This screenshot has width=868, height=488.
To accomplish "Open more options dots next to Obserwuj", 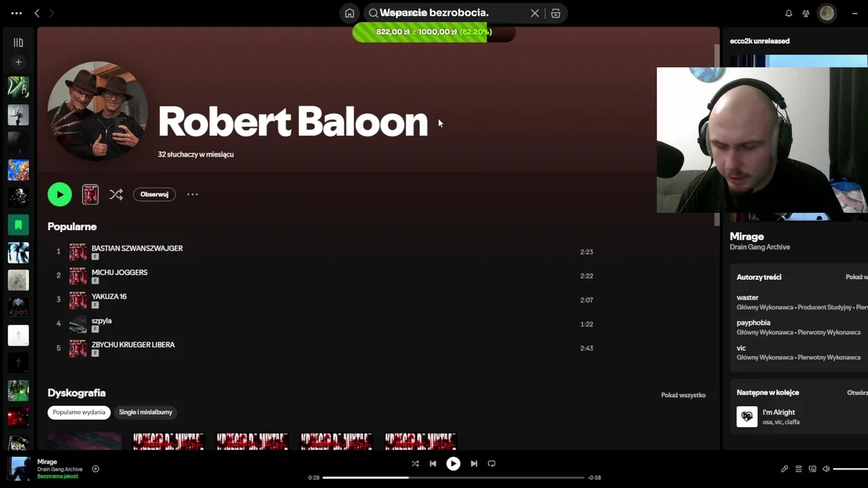I will point(193,195).
